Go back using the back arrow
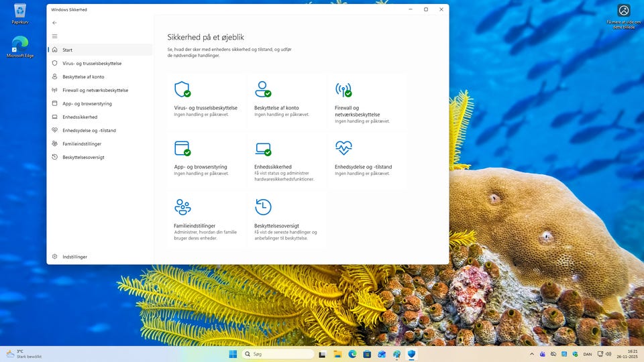Viewport: 644px width, 362px height. pos(55,23)
